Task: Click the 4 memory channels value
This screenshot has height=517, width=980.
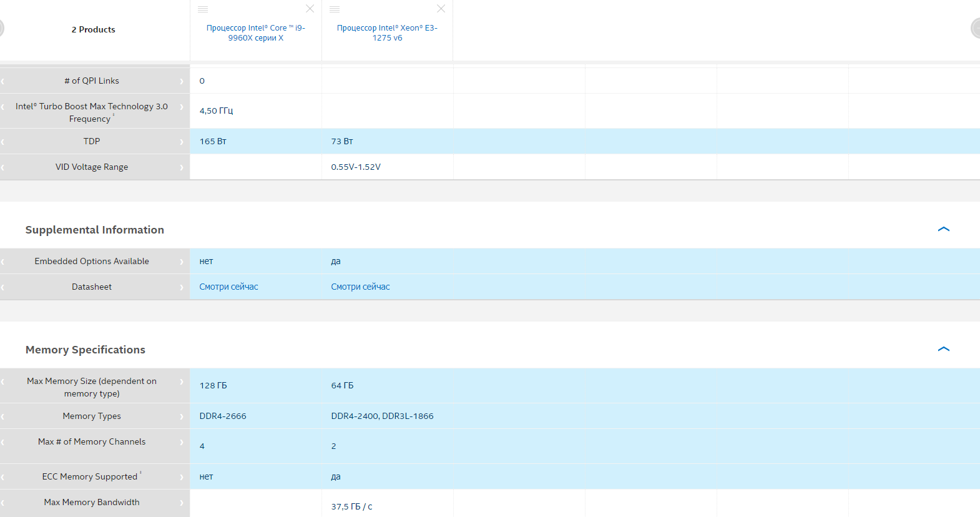Action: [x=202, y=446]
